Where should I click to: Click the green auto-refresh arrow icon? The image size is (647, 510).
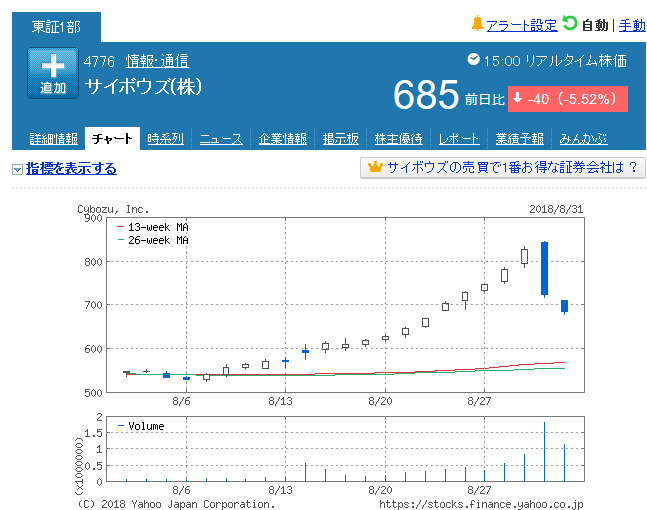tap(570, 23)
